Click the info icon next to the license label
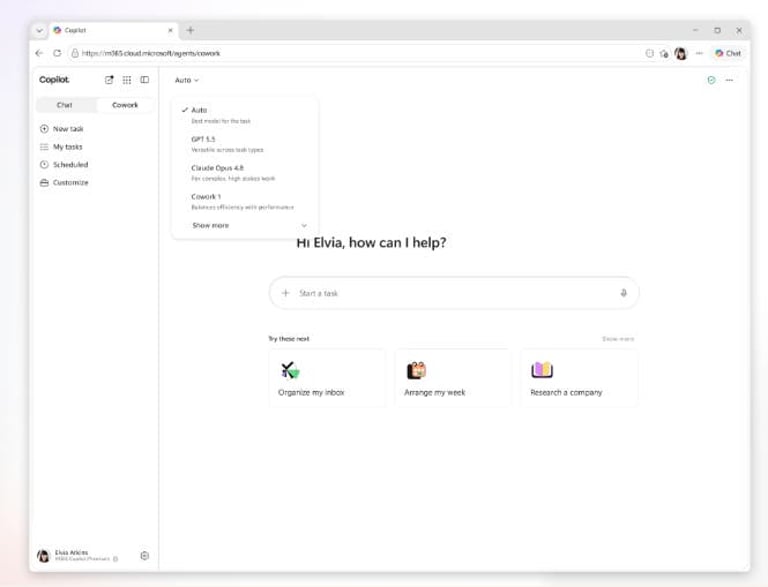The width and height of the screenshot is (768, 587). (116, 559)
